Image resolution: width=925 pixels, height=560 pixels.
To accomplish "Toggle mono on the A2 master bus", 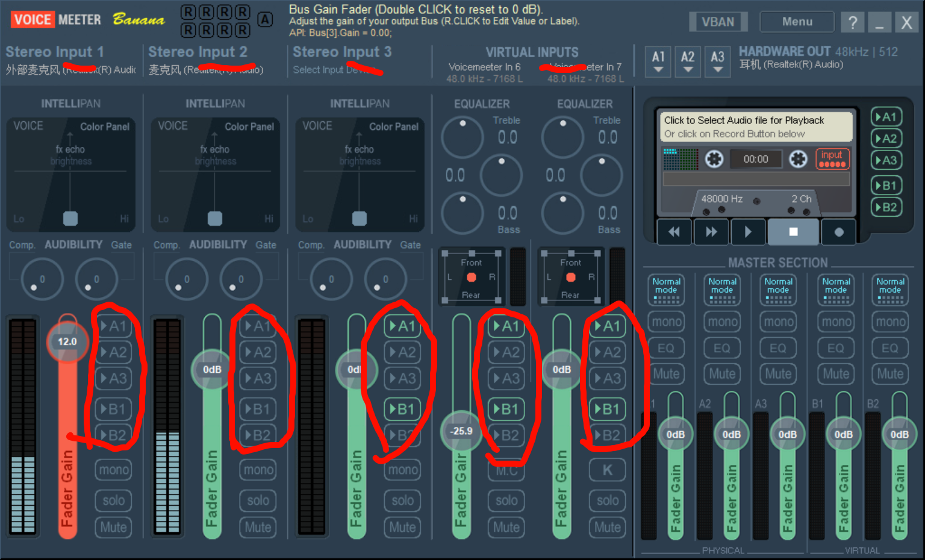I will coord(723,322).
